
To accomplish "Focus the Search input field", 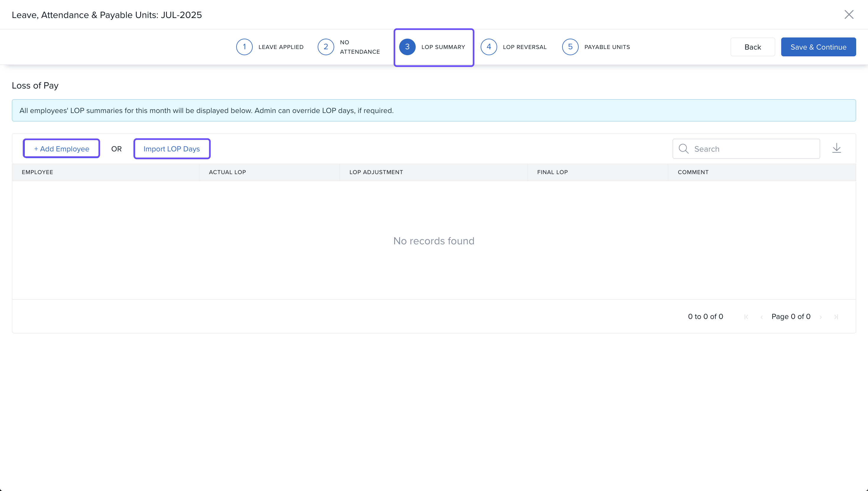I will point(754,149).
